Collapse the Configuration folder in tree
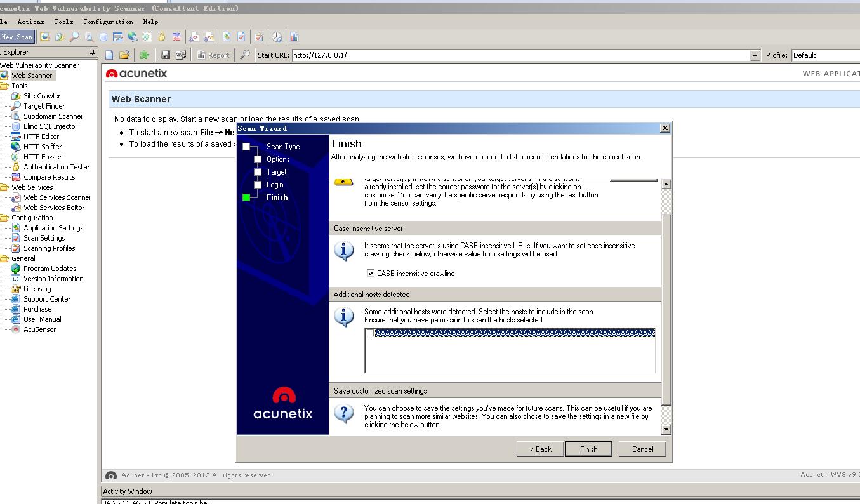The width and height of the screenshot is (860, 504). tap(4, 218)
